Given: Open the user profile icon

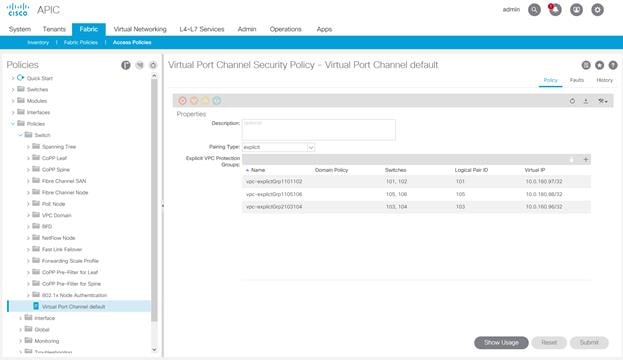Looking at the screenshot, I should 576,10.
